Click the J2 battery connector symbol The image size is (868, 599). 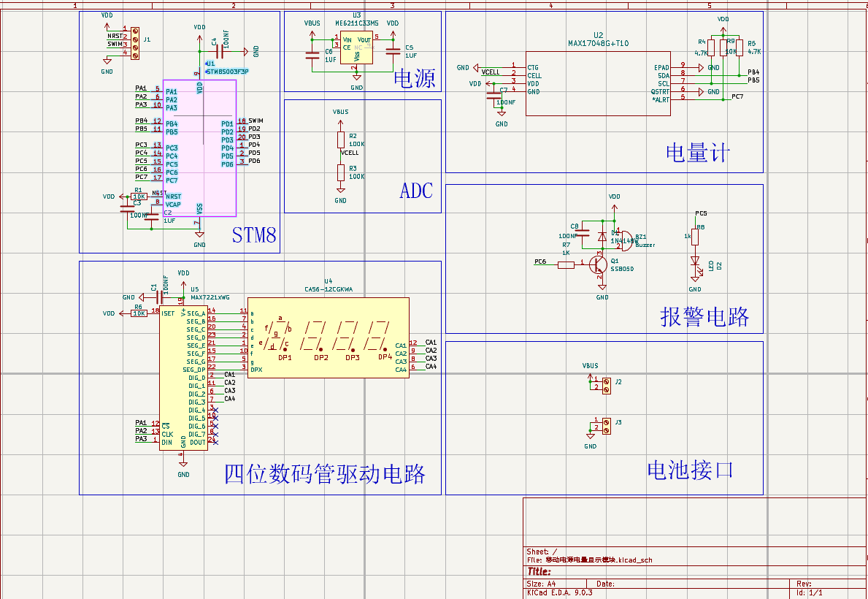(605, 385)
